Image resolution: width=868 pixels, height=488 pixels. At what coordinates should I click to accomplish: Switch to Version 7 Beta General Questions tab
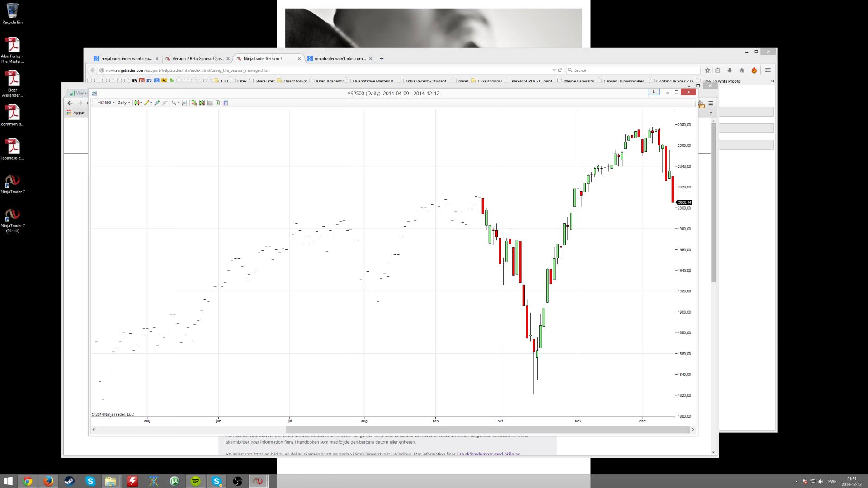(198, 59)
